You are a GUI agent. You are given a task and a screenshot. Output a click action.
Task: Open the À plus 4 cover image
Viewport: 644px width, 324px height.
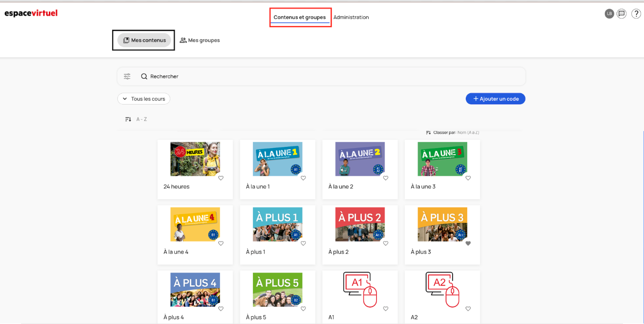tap(195, 290)
